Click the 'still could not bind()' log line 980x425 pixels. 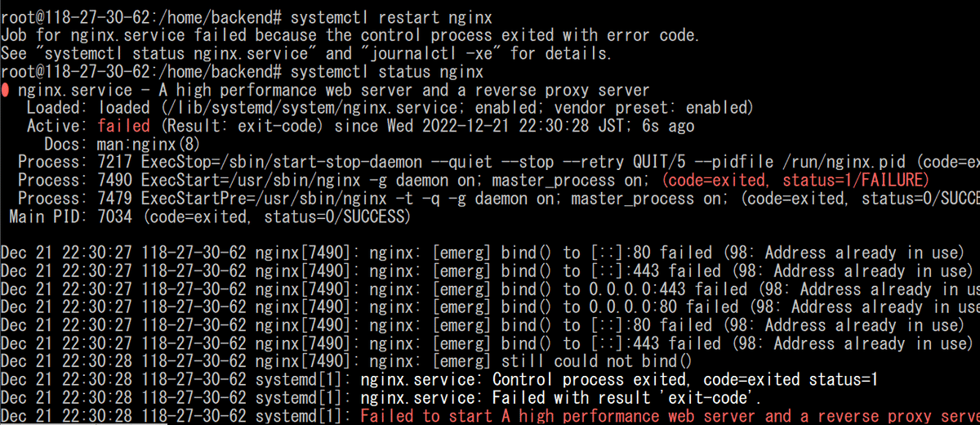point(346,360)
